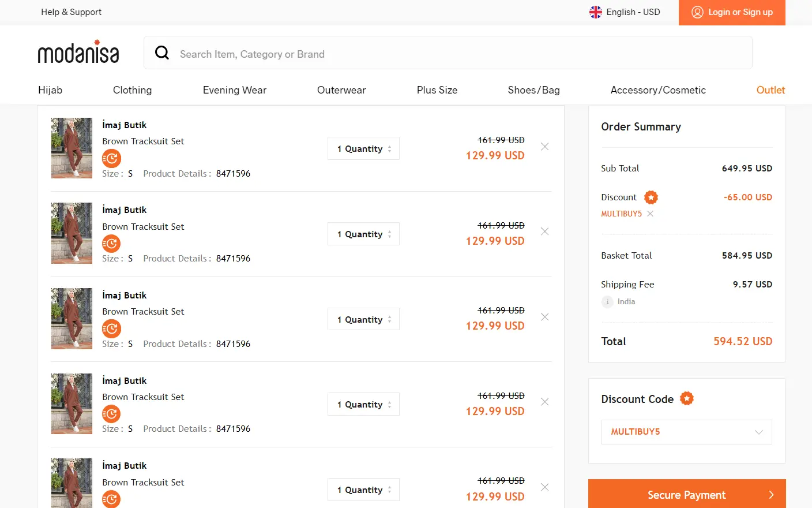Open the Shoes/Bag category
Viewport: 812px width, 508px height.
(534, 90)
